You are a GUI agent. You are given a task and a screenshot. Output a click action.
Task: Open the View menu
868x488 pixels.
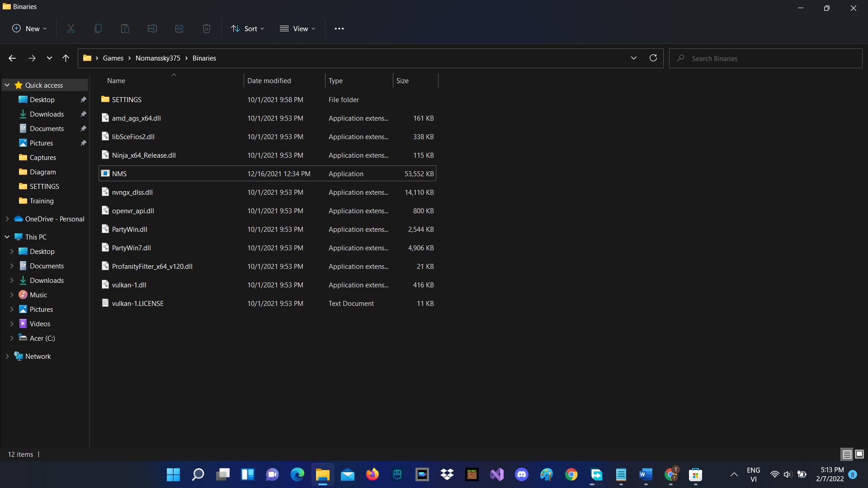coord(297,28)
